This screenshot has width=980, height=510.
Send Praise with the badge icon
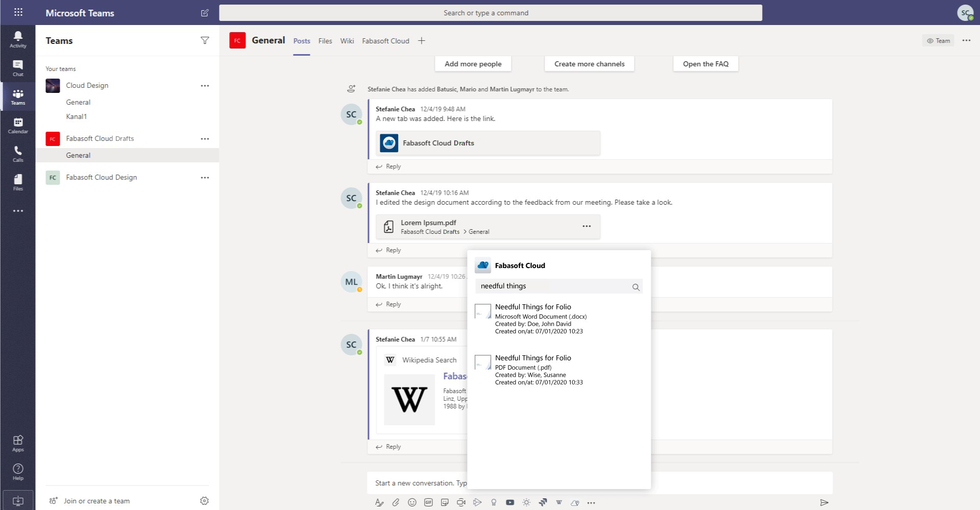(494, 502)
